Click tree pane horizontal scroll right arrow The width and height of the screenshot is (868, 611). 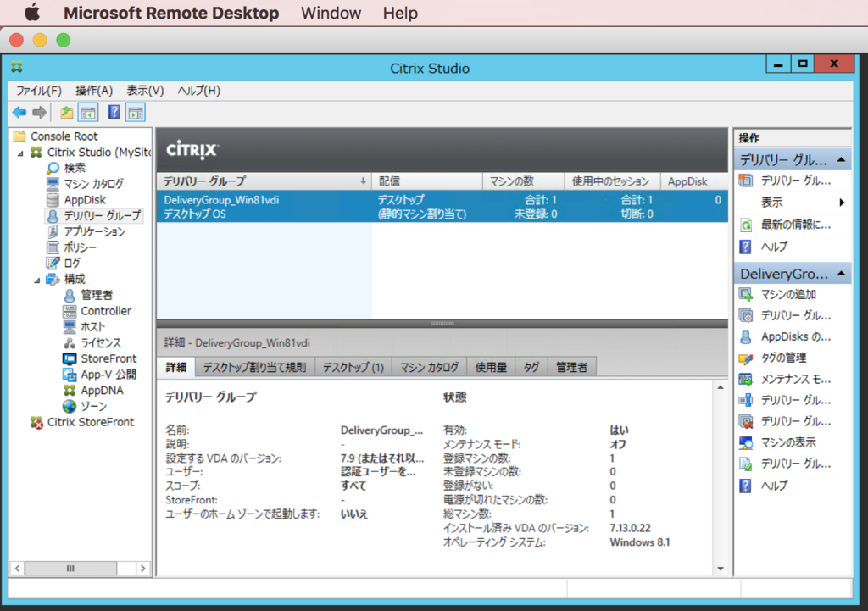pyautogui.click(x=142, y=569)
